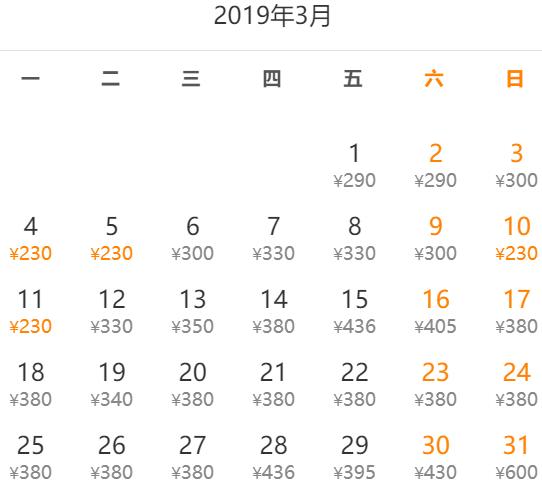
Task: Choose March 20 priced ¥380
Action: [192, 385]
